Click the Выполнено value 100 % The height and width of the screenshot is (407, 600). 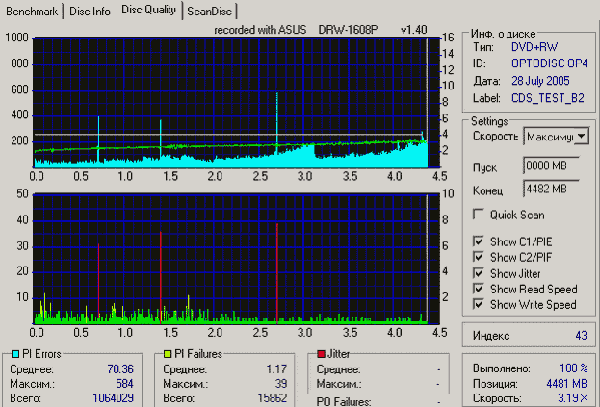(573, 368)
